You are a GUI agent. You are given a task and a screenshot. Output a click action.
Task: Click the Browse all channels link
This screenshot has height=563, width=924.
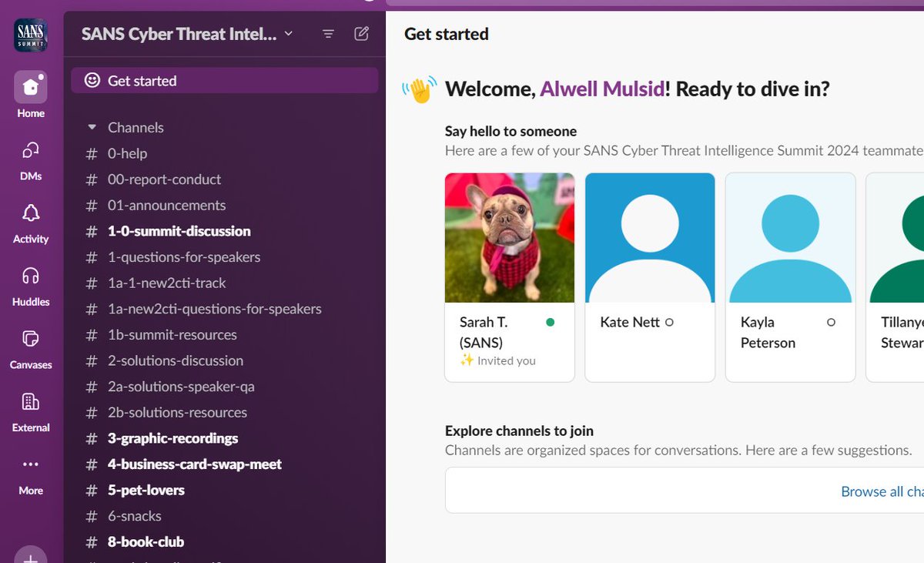pos(882,491)
